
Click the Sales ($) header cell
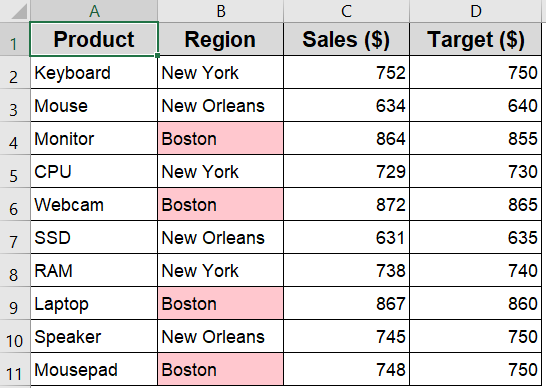click(346, 39)
